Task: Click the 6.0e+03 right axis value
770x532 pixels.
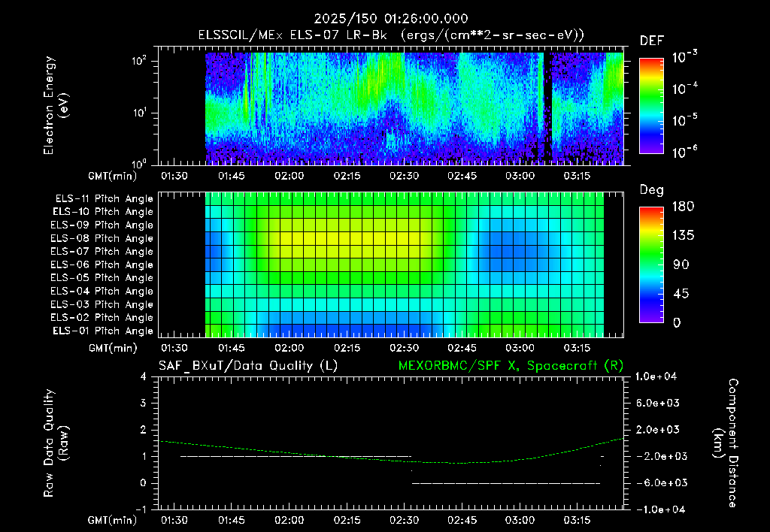Action: point(658,403)
